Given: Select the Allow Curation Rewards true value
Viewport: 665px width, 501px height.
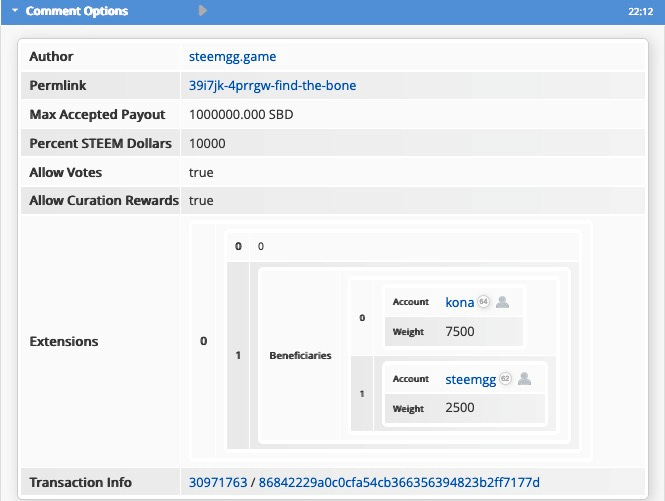Looking at the screenshot, I should [x=201, y=200].
